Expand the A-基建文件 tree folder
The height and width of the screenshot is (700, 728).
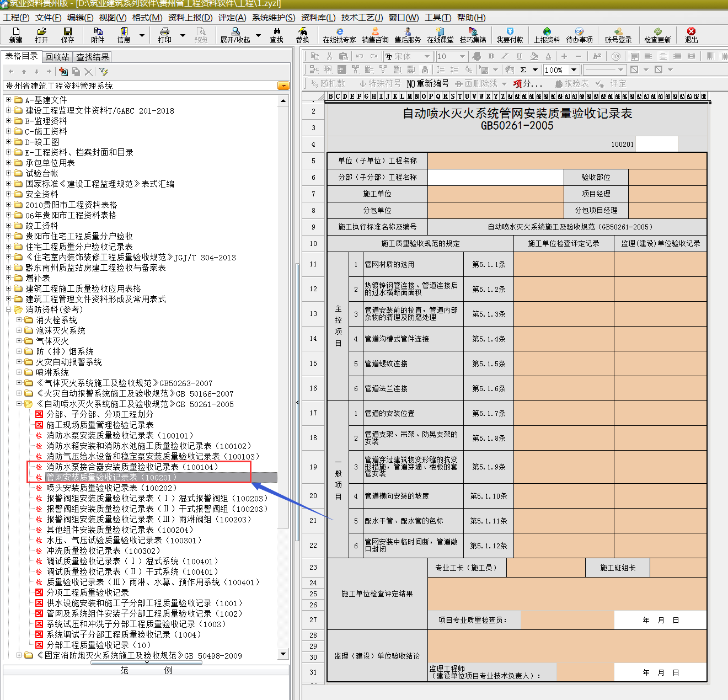tap(9, 100)
